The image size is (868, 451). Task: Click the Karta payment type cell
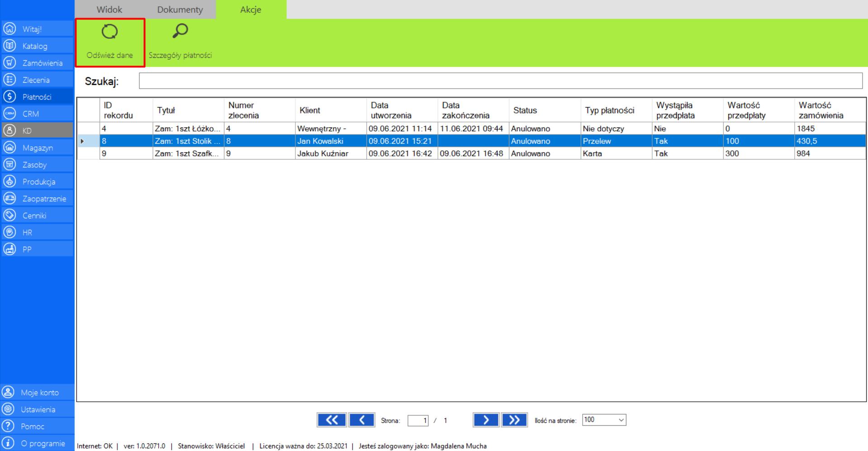coord(617,153)
